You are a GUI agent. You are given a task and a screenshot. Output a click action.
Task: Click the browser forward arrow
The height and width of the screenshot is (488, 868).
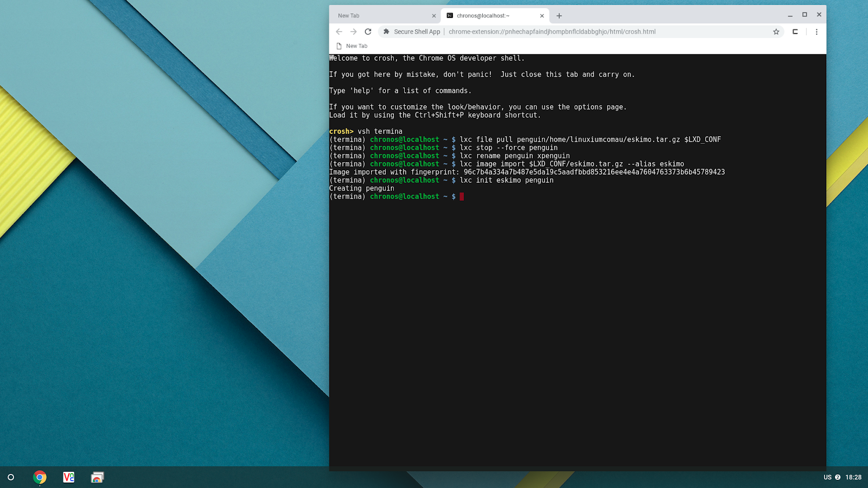[354, 31]
